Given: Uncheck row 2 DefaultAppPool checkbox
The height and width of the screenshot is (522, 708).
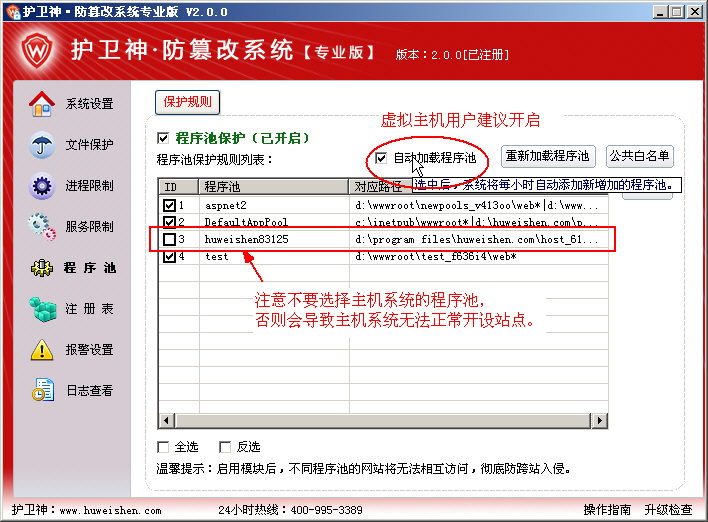Looking at the screenshot, I should (x=169, y=222).
